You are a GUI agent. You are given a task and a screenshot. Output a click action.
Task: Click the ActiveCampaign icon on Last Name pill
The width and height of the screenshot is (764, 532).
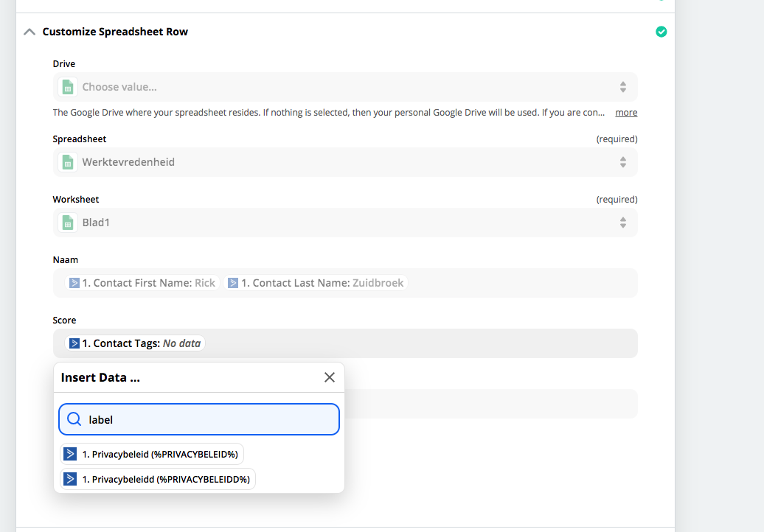coord(233,283)
